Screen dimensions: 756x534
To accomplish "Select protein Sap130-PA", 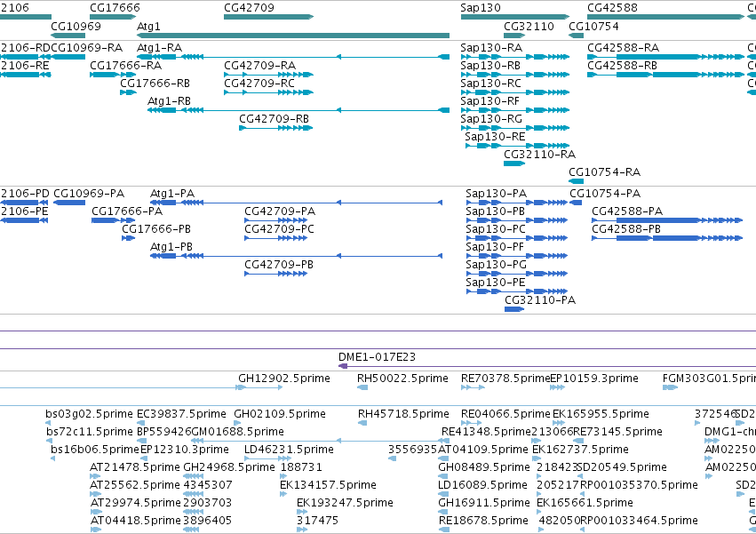I will tap(517, 203).
